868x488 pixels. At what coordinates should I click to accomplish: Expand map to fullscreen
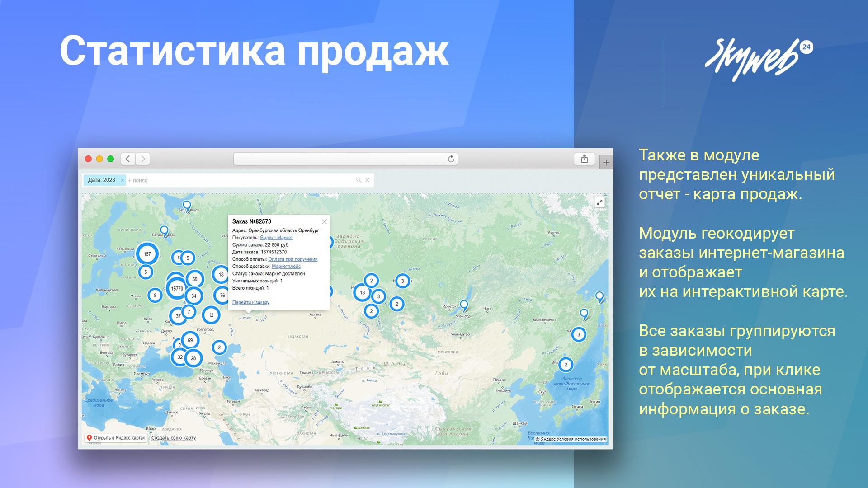click(599, 202)
